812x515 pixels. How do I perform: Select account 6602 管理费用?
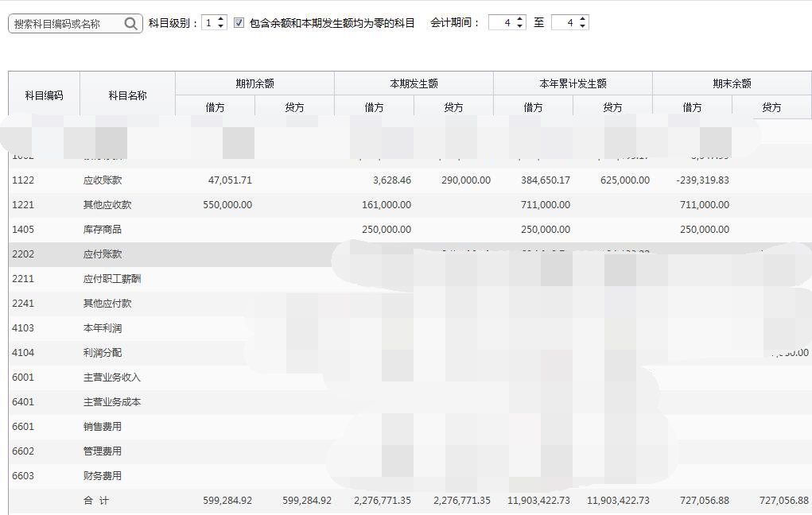24,451
